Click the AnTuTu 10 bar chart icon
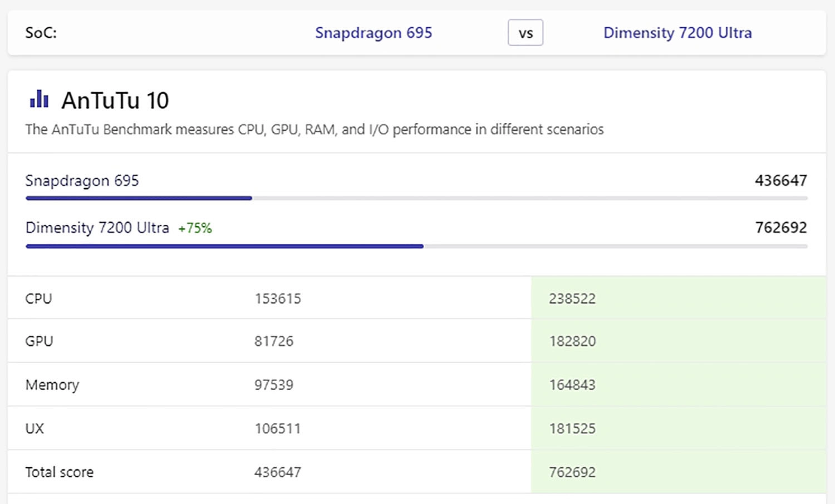The height and width of the screenshot is (504, 835). (39, 99)
